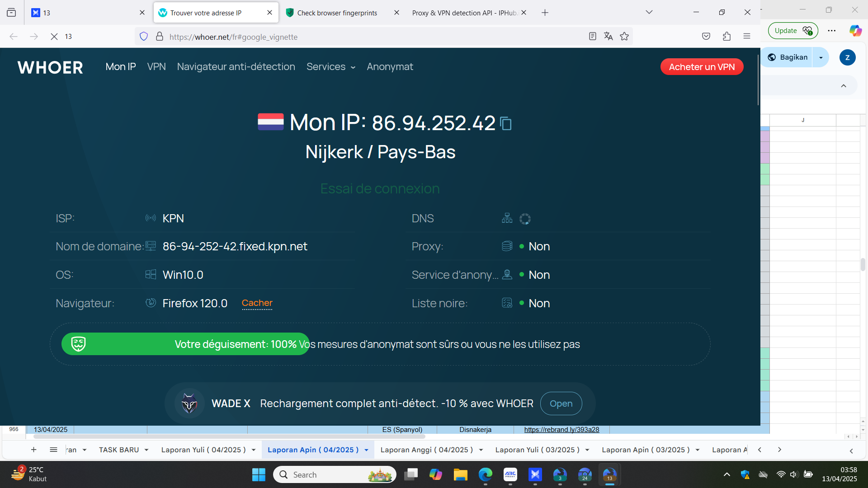
Task: Open the Mon IP menu item
Action: point(121,67)
